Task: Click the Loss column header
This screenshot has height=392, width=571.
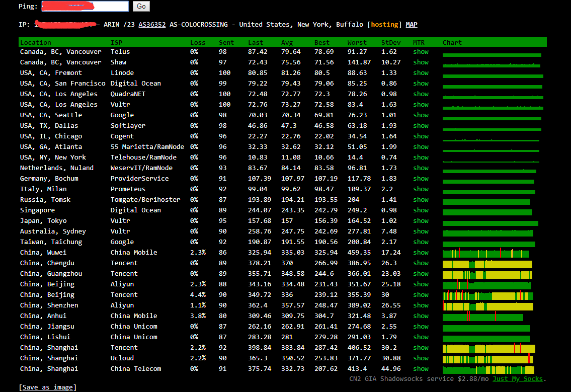Action: pos(198,43)
